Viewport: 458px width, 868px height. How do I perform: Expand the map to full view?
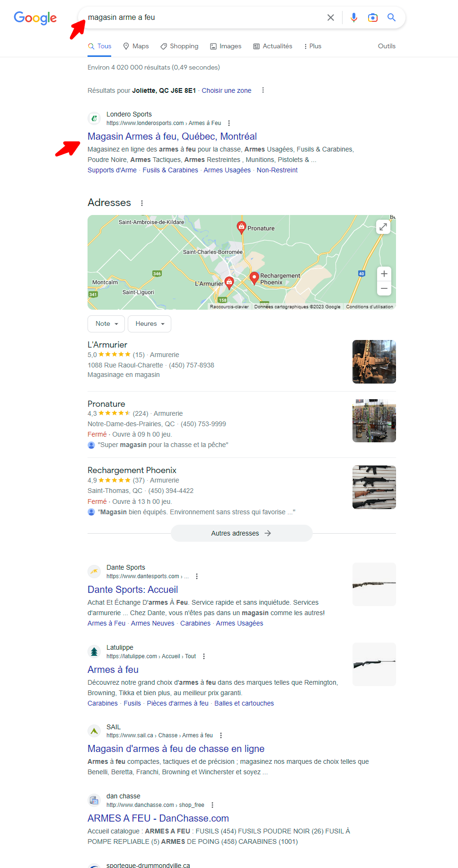pos(383,227)
